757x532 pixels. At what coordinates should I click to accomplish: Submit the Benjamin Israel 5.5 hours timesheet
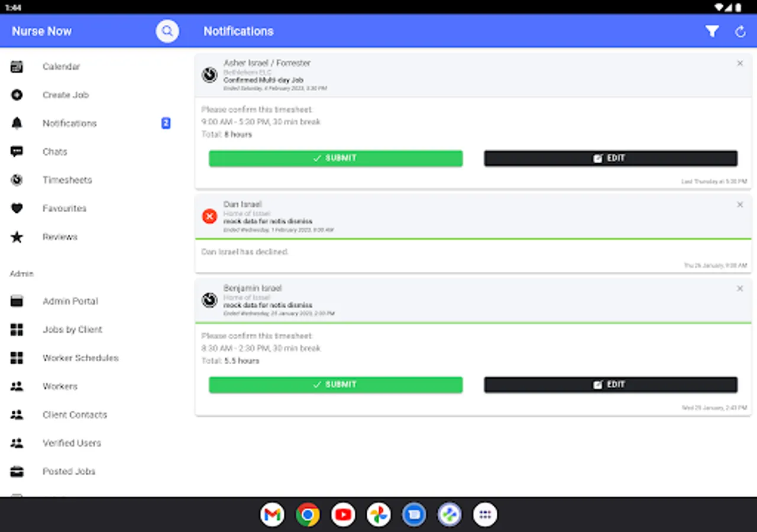click(335, 385)
